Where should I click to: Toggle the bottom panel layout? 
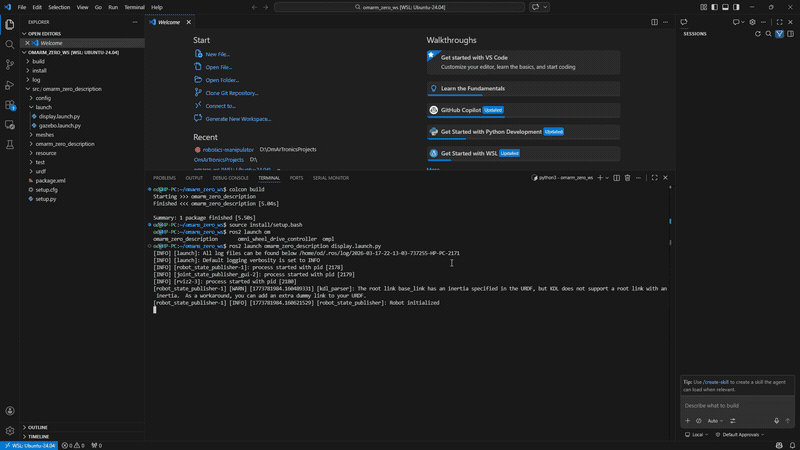[x=725, y=7]
